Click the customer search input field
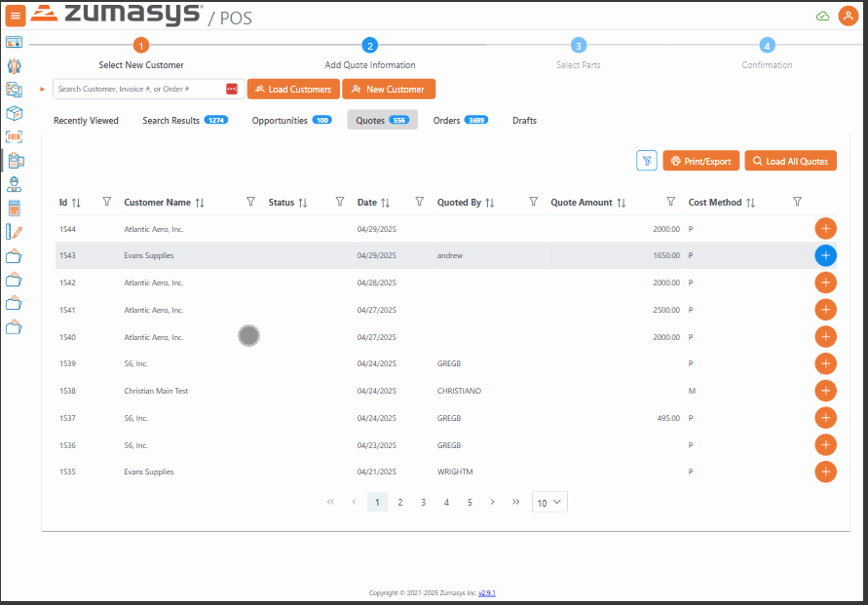The image size is (868, 605). [x=138, y=89]
